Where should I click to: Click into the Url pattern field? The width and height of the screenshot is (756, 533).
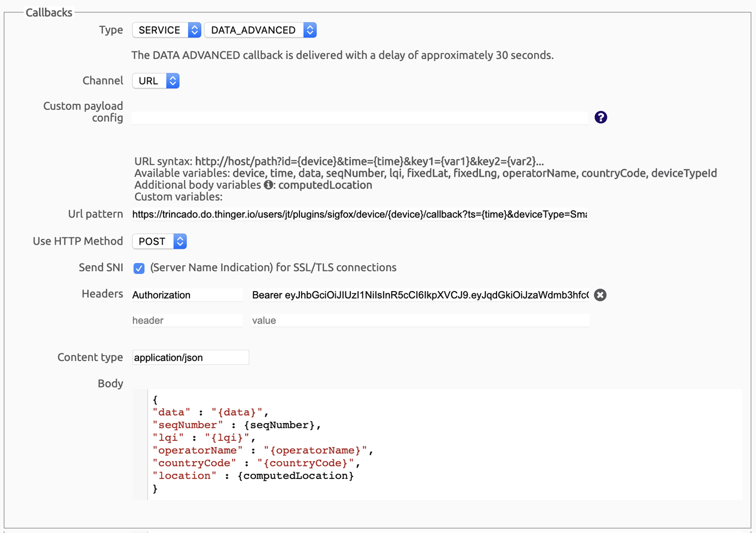click(360, 214)
